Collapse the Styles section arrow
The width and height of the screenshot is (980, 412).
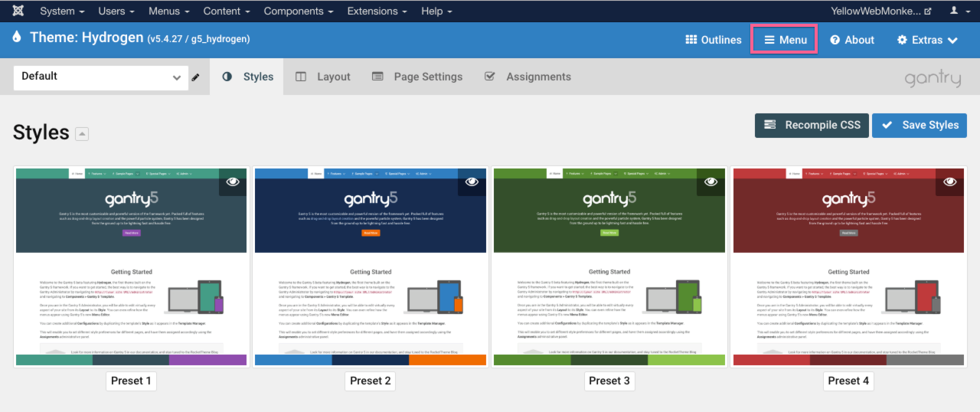[x=82, y=134]
